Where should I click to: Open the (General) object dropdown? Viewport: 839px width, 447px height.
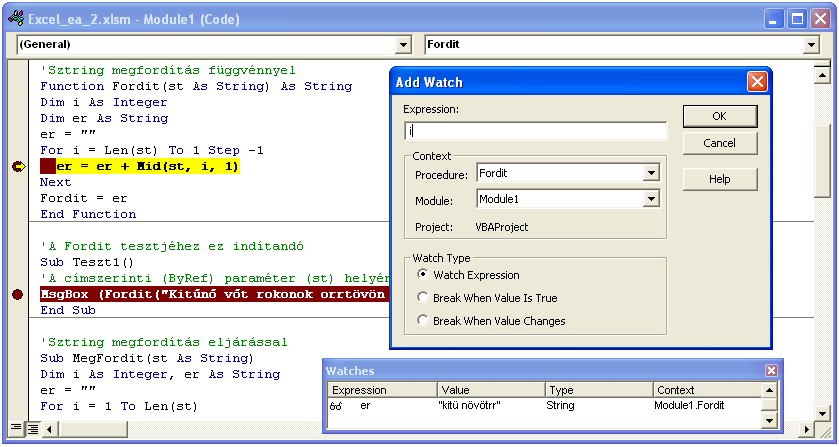point(403,45)
